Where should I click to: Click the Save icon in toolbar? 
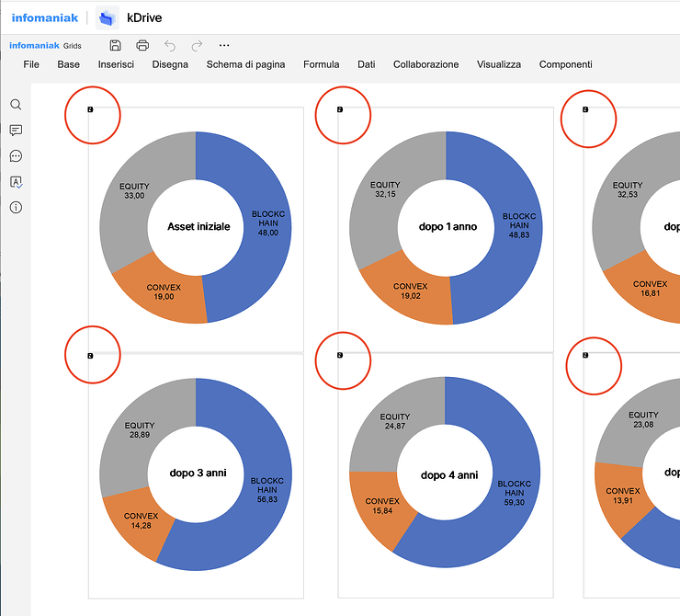[x=115, y=45]
